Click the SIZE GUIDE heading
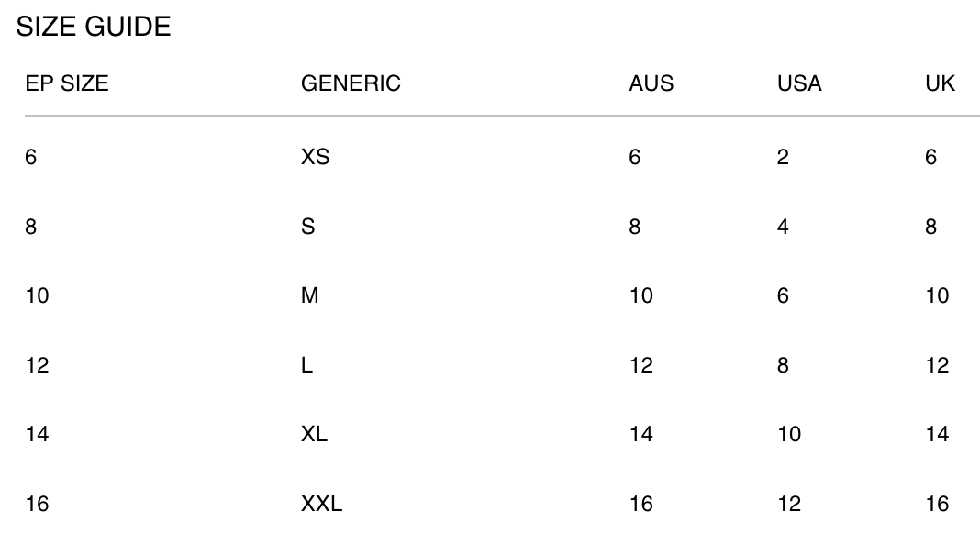Viewport: 980px width, 545px height. pyautogui.click(x=93, y=27)
